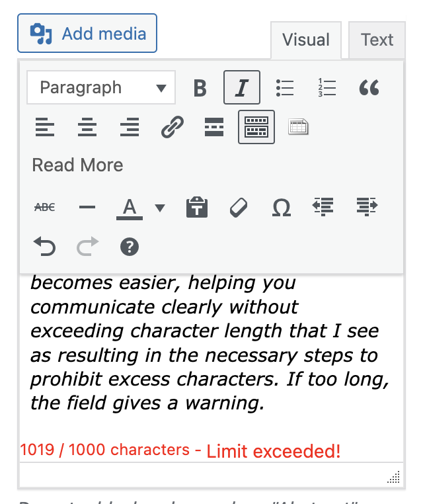Insert a numbered list
The image size is (423, 504).
(327, 88)
